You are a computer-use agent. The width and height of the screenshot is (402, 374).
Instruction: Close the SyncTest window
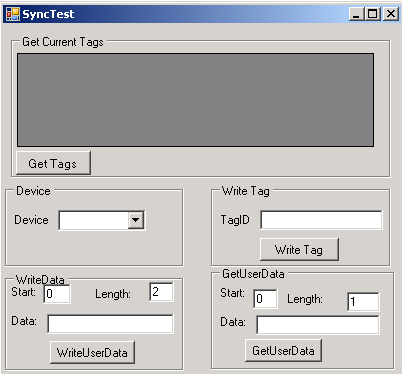[391, 14]
